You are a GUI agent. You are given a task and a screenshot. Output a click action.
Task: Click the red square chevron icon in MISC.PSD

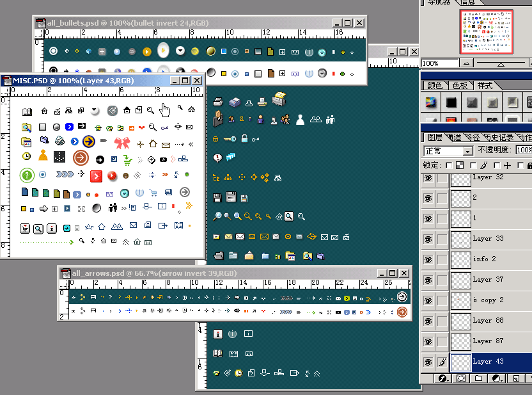click(96, 176)
